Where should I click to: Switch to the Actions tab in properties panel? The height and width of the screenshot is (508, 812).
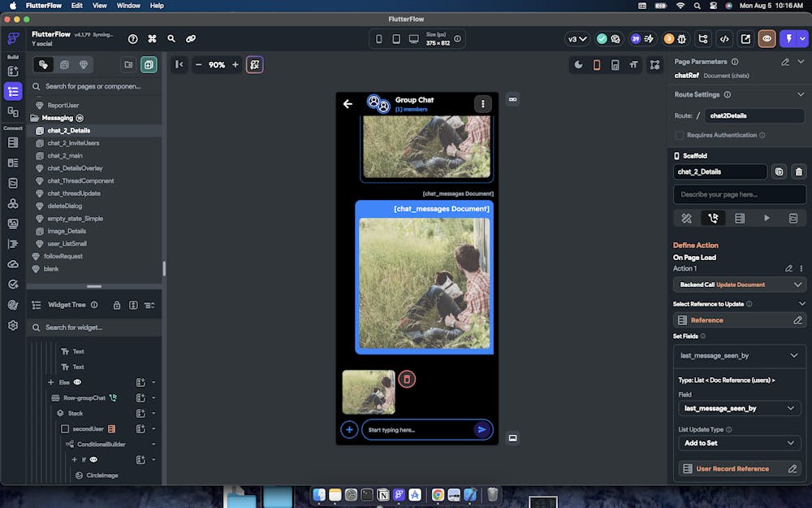click(x=712, y=218)
